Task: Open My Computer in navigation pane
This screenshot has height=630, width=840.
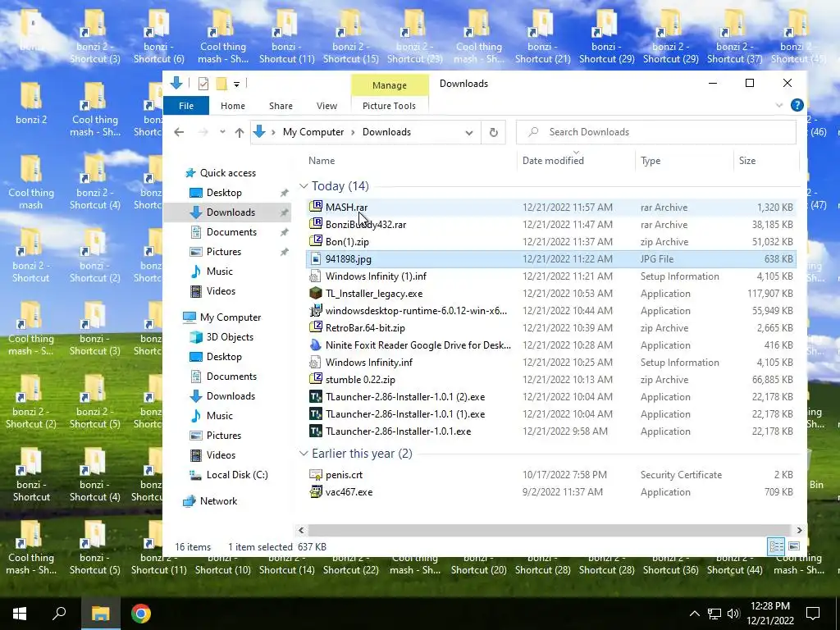Action: [231, 317]
